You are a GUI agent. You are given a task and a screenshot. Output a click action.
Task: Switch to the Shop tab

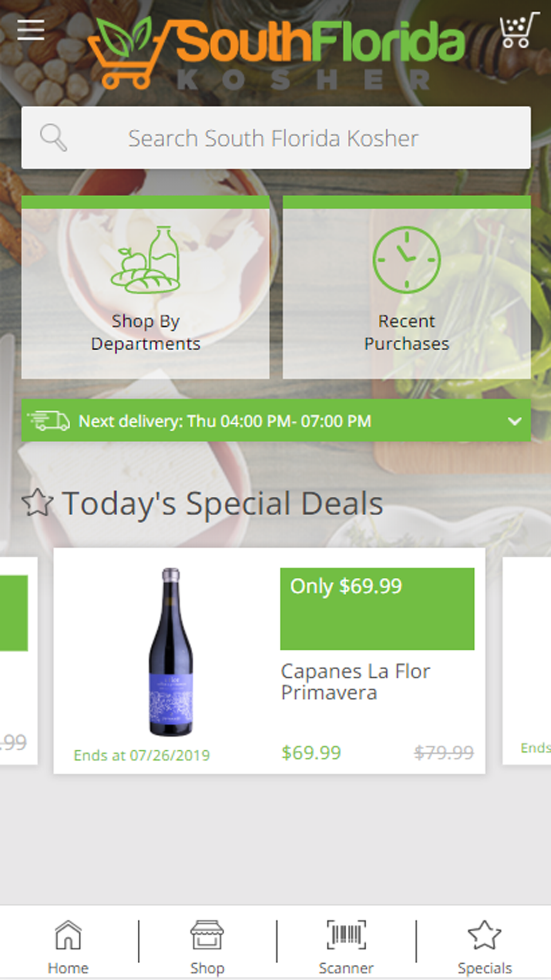(207, 946)
